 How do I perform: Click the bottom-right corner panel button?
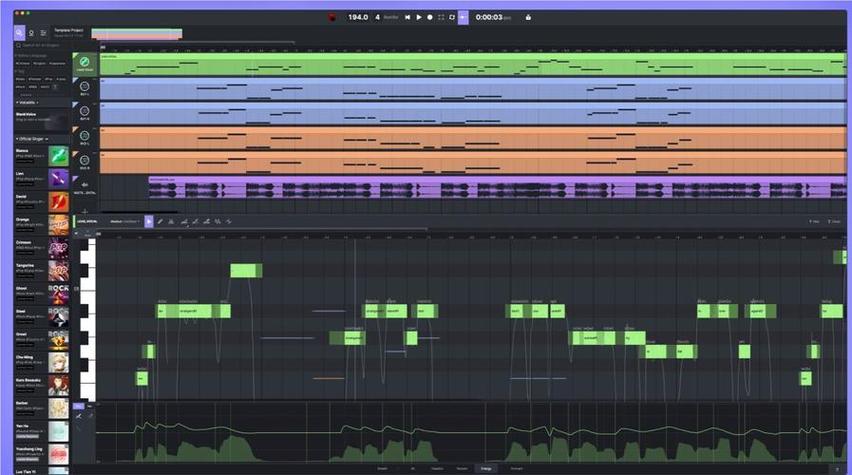click(837, 468)
